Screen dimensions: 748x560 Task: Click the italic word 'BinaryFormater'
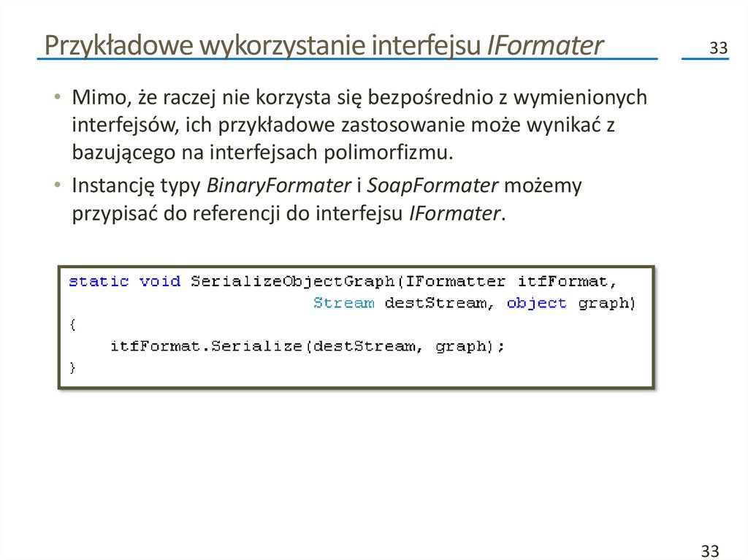[x=278, y=185]
